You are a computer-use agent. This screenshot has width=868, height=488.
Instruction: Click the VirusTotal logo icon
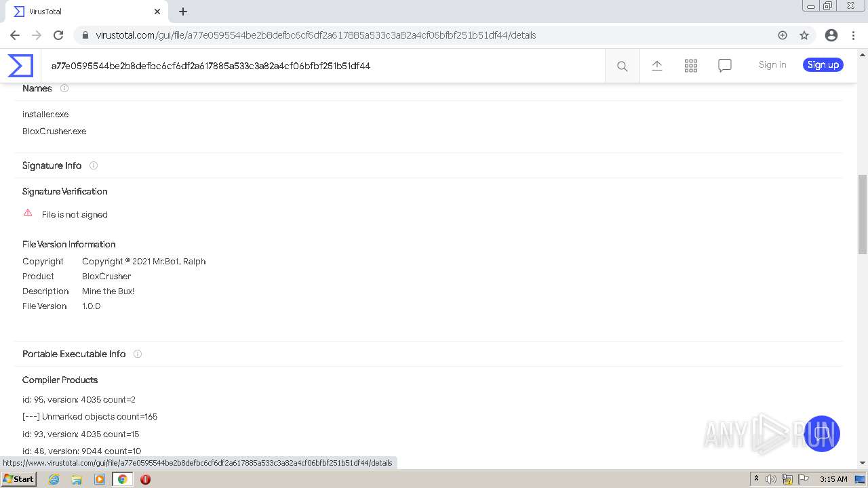coord(20,66)
